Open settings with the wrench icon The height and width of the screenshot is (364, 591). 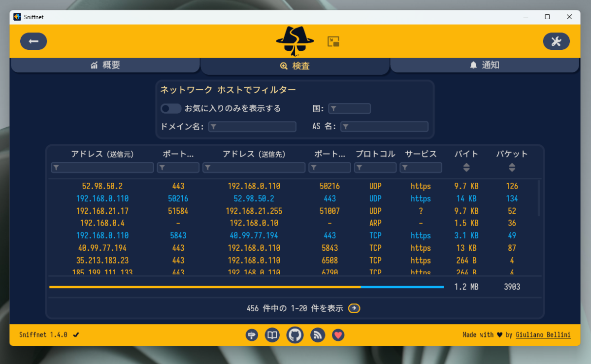556,41
